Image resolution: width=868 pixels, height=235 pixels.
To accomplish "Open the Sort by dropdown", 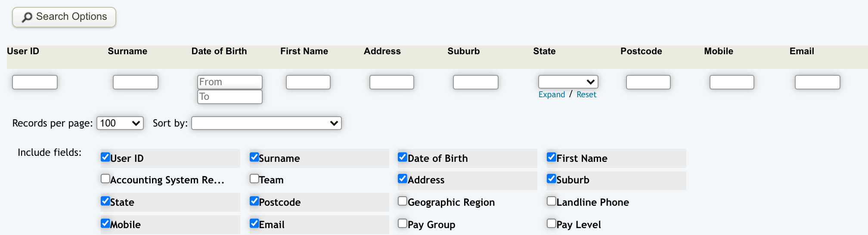I will pyautogui.click(x=266, y=124).
